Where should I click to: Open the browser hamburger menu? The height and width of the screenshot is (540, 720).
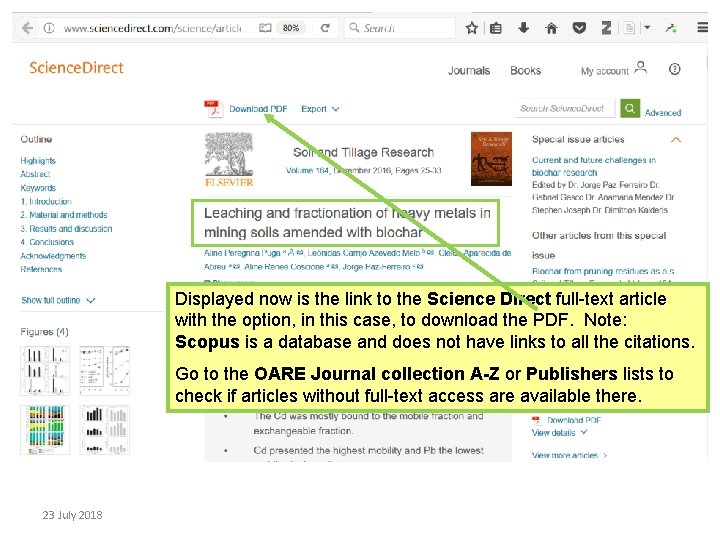[702, 28]
